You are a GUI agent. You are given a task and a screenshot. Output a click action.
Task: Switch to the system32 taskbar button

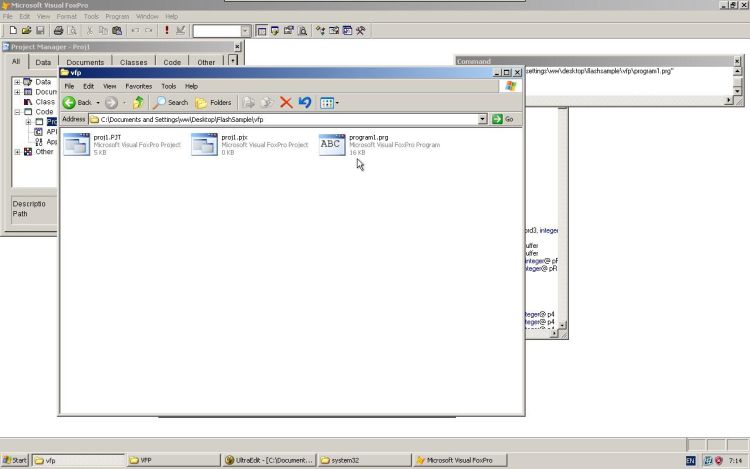click(x=364, y=460)
